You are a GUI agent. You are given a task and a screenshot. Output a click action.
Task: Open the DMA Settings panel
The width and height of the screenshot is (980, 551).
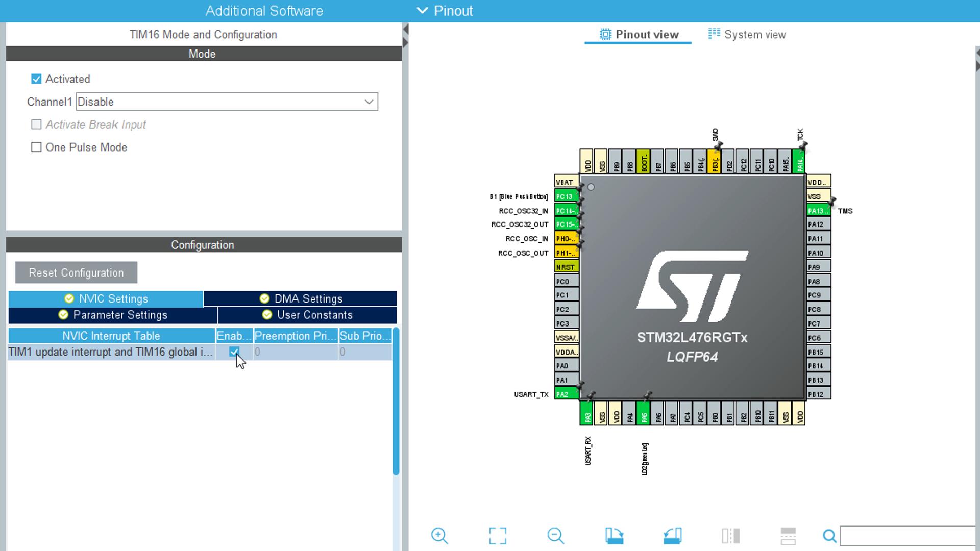pos(300,298)
